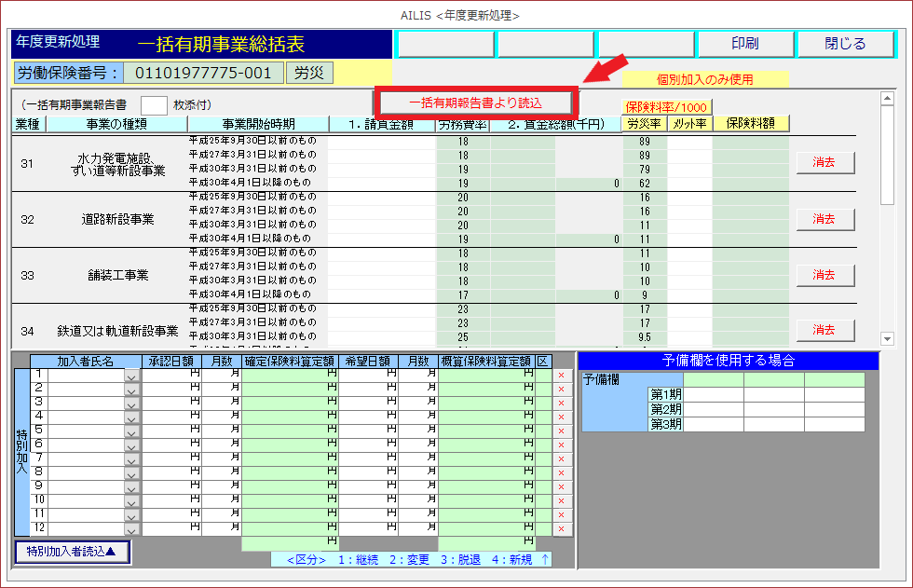Click the × icon on row 12
Screen dimensions: 913x588
[561, 528]
